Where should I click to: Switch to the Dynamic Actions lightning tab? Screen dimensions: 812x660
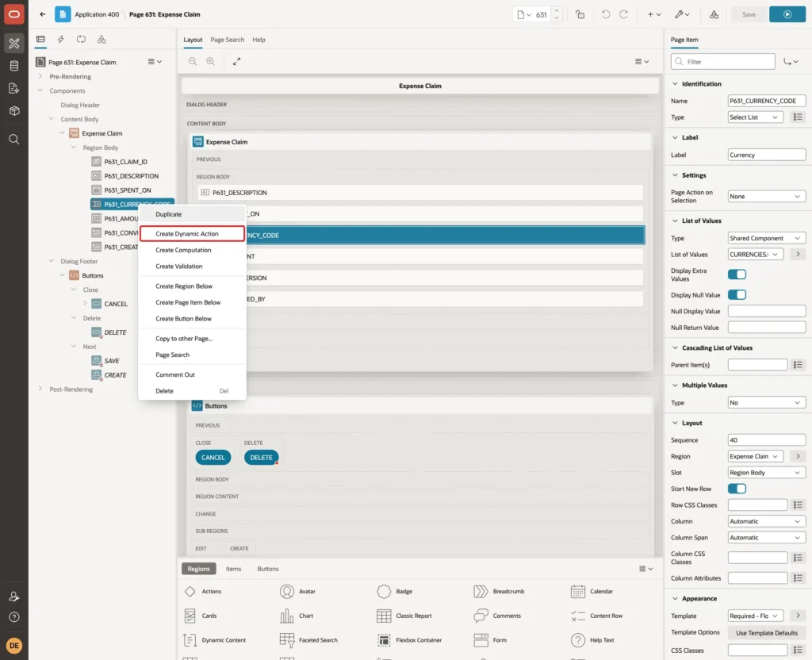[x=60, y=40]
